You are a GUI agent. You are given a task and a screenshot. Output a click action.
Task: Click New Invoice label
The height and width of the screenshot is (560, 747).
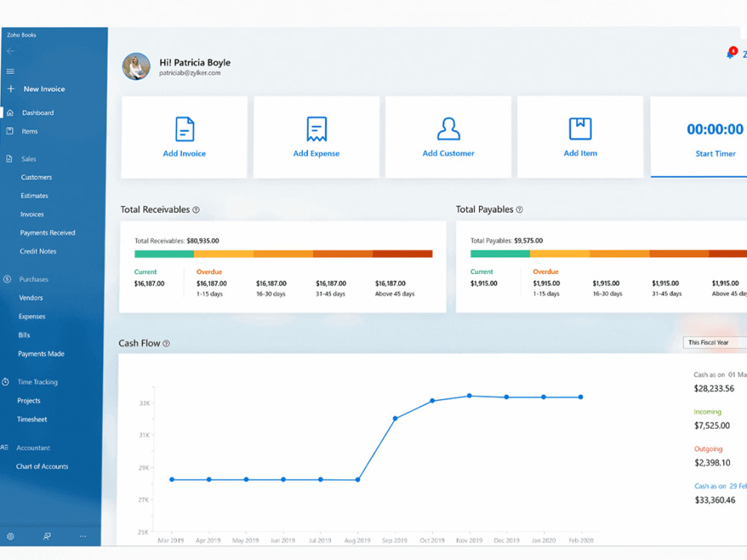[x=44, y=89]
